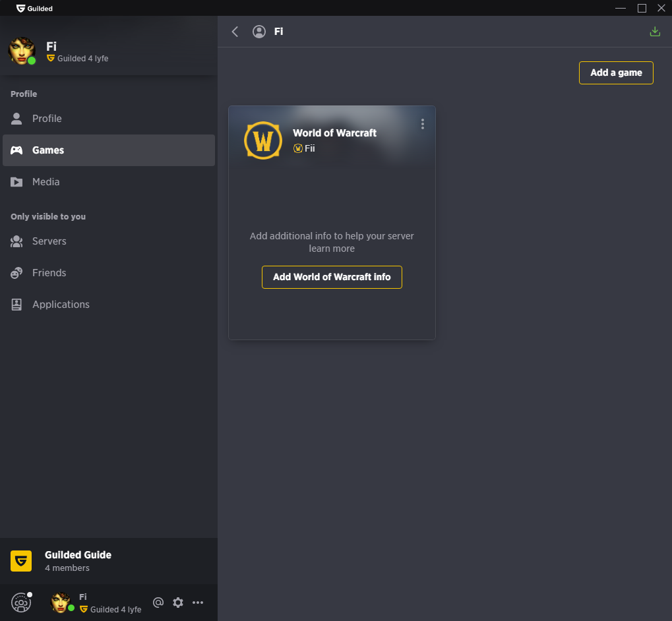Open the Servers list
The height and width of the screenshot is (621, 672).
tap(109, 241)
